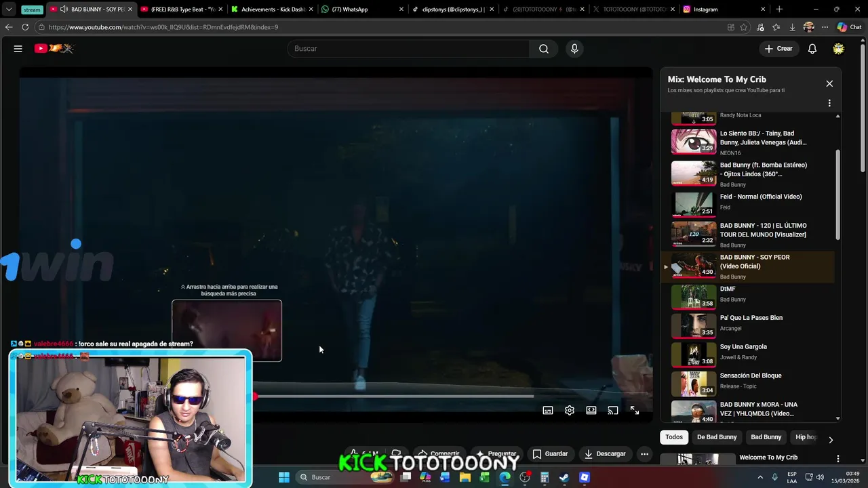Click the Guardar button
The height and width of the screenshot is (488, 868).
click(550, 453)
